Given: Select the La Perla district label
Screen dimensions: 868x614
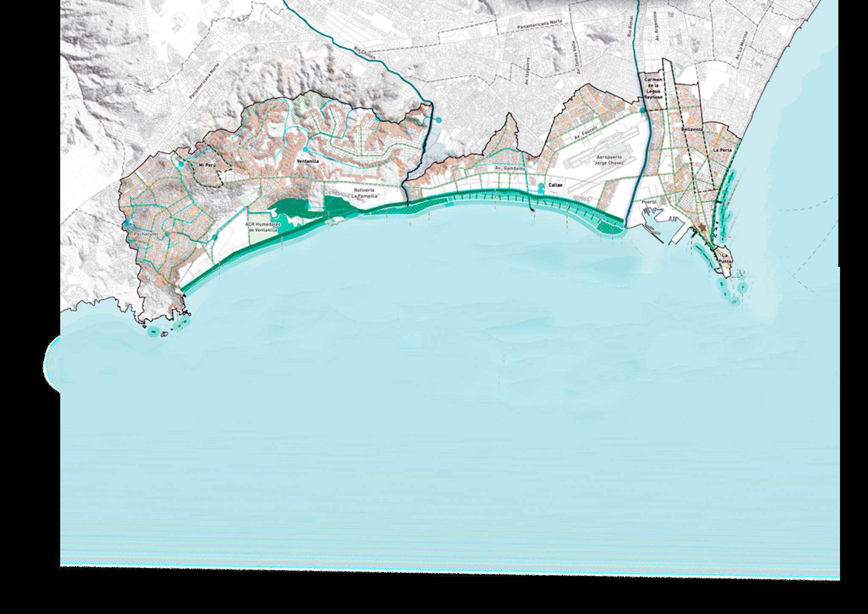Looking at the screenshot, I should (x=722, y=150).
